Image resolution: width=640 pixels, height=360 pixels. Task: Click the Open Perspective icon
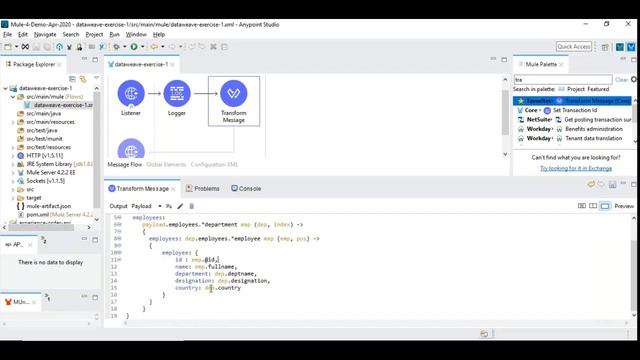605,47
